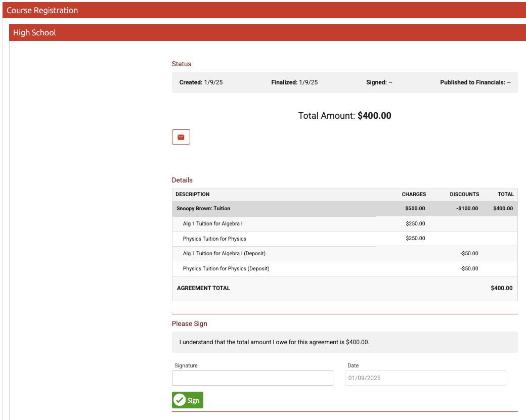Click the -$50.00 Algebra I deposit discount
The width and height of the screenshot is (526, 420).
click(469, 253)
